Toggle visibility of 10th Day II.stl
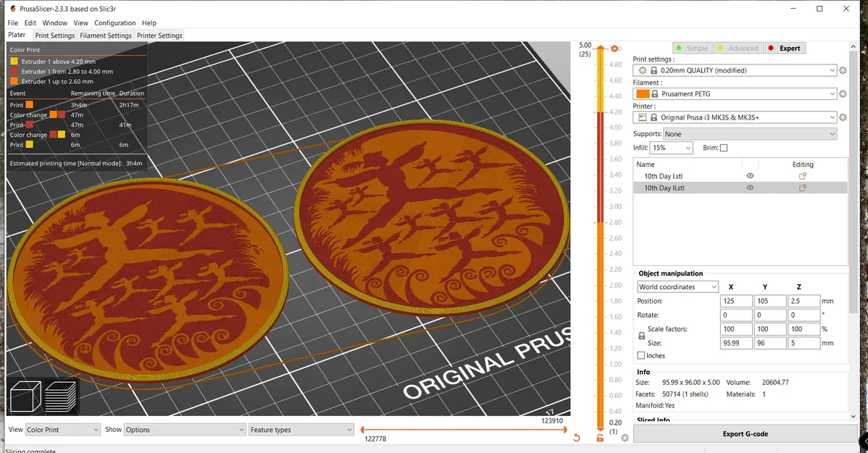Screen dimensions: 868x453 [x=750, y=187]
